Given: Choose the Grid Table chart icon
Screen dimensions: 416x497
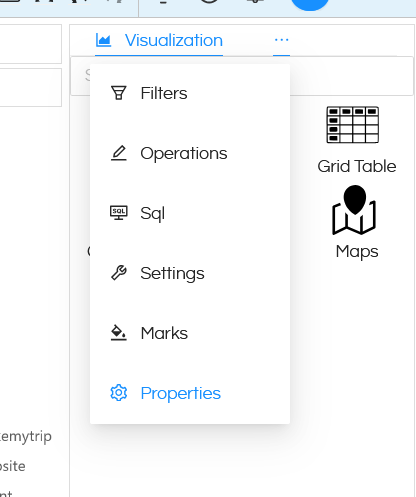Looking at the screenshot, I should pos(353,125).
